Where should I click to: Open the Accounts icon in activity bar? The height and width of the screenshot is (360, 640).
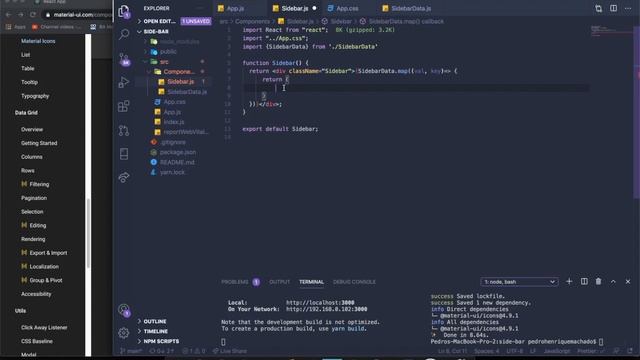[124, 310]
